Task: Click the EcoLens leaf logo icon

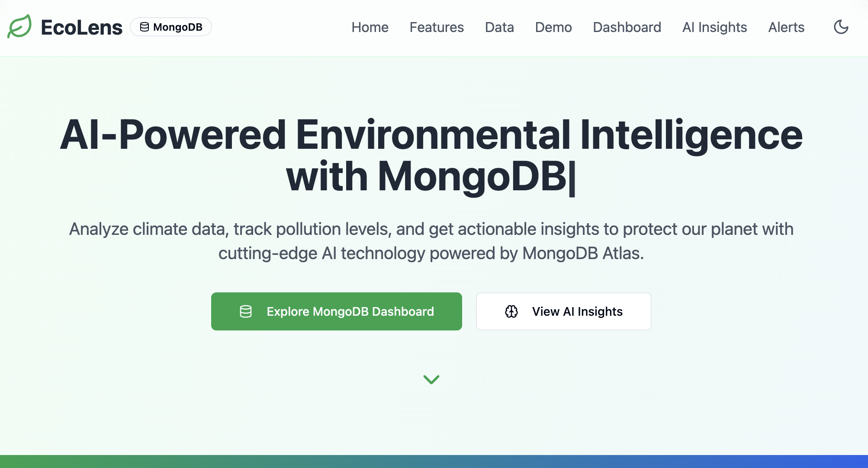Action: point(19,27)
